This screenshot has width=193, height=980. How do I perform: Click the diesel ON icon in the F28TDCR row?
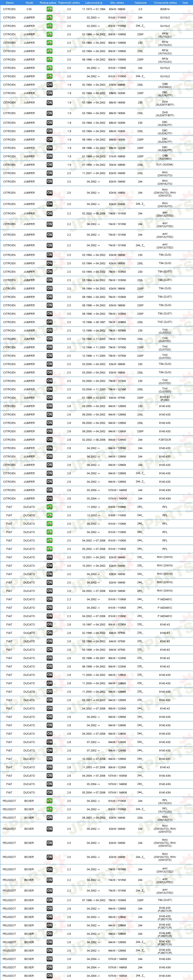49,440
